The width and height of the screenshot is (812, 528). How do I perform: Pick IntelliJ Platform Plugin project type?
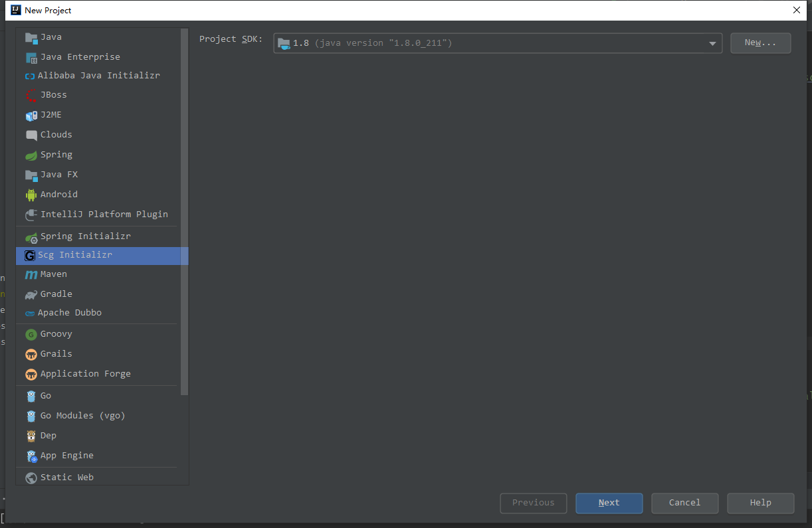click(x=104, y=215)
